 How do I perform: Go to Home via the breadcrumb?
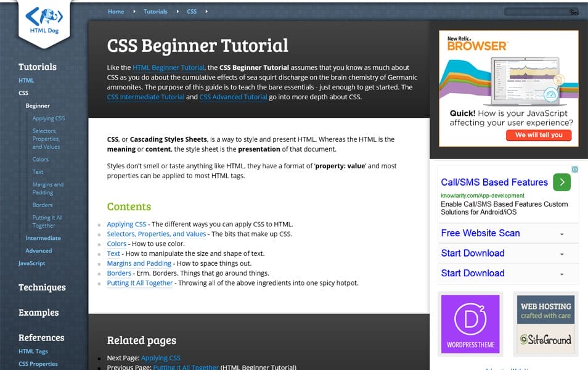click(116, 10)
